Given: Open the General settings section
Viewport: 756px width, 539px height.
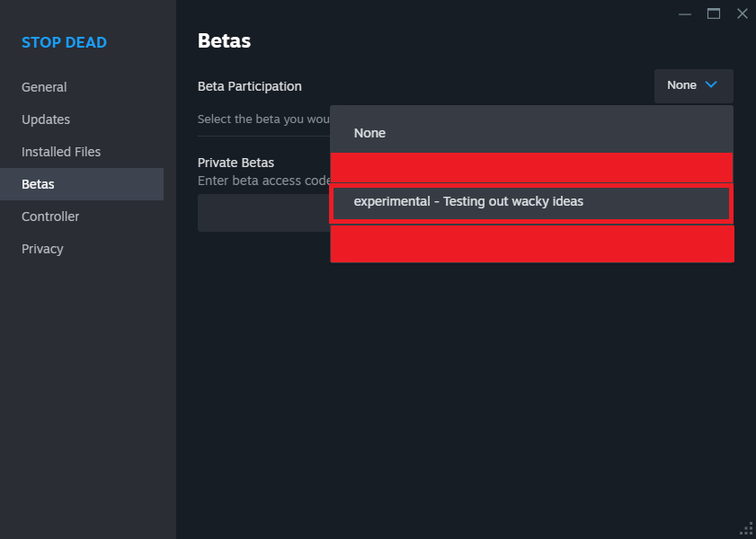Looking at the screenshot, I should (44, 87).
